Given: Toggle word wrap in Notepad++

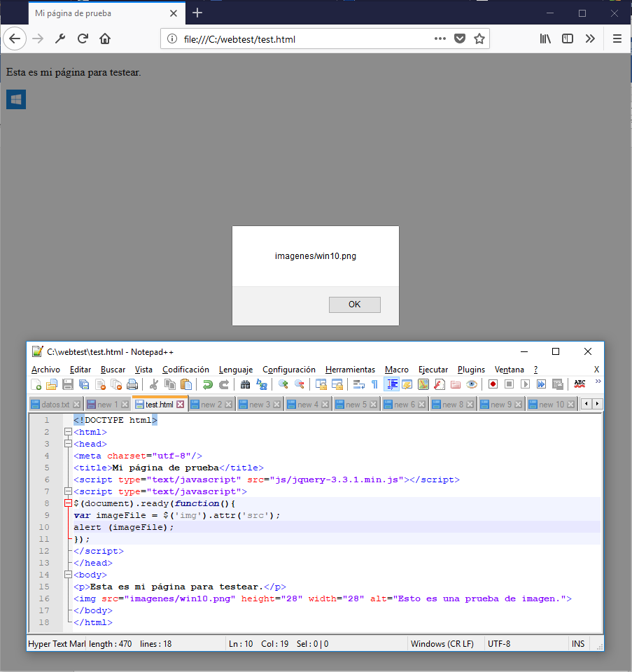Looking at the screenshot, I should point(358,384).
